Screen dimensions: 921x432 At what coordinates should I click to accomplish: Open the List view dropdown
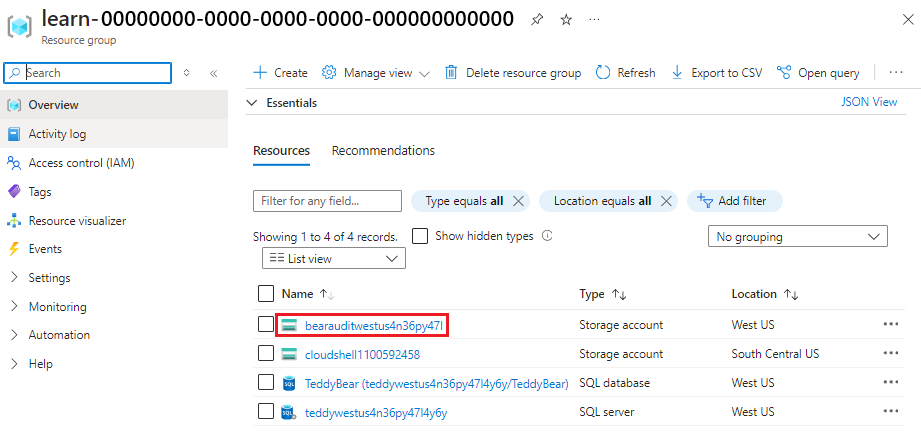334,259
